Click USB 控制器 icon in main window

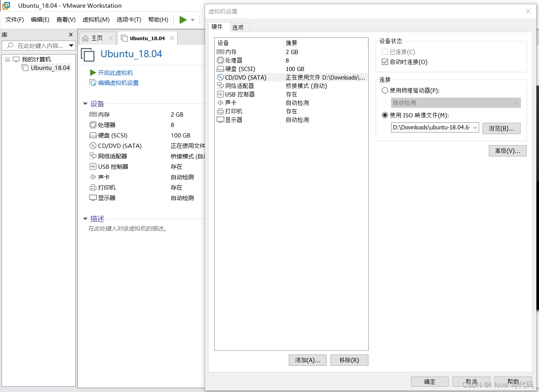[93, 166]
